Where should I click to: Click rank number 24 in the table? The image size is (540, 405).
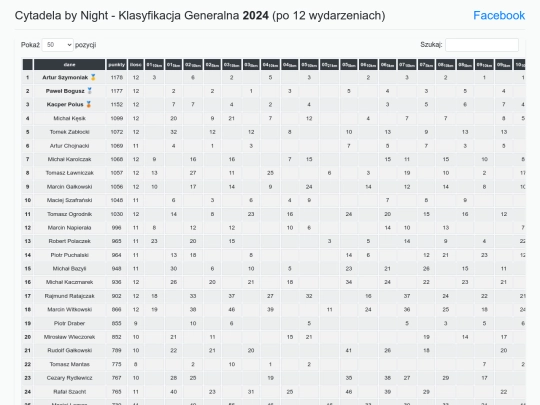tap(28, 392)
